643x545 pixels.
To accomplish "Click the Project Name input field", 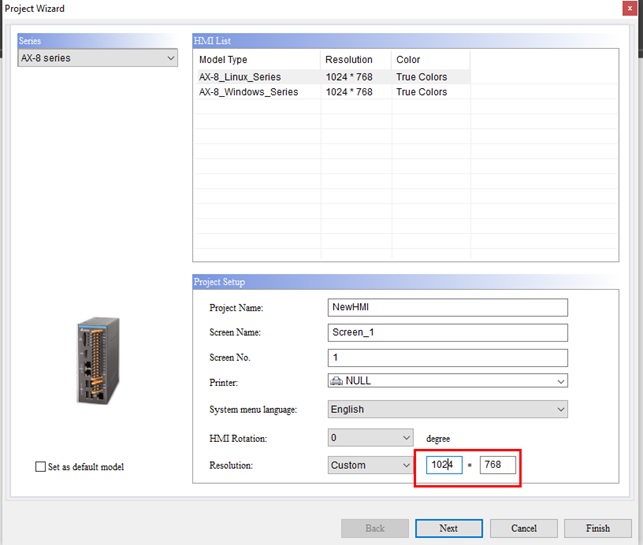I will pos(447,308).
